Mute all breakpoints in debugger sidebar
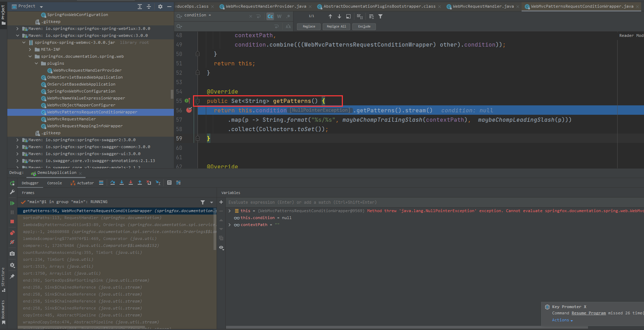The width and height of the screenshot is (644, 330). 12,241
